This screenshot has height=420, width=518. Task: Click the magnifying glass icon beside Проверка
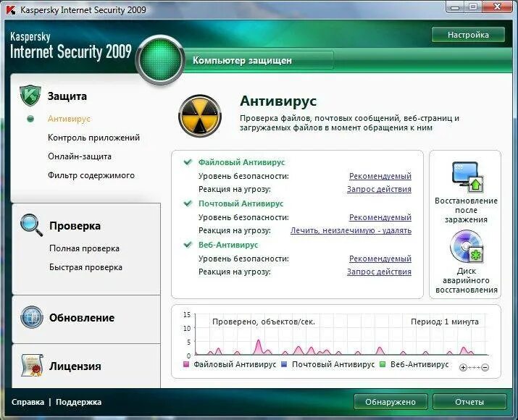[31, 225]
